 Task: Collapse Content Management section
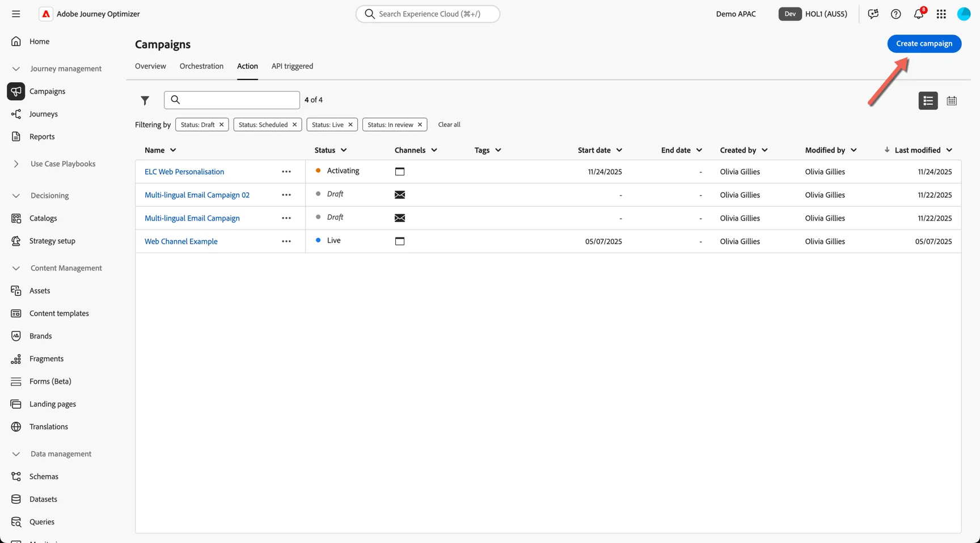click(16, 268)
